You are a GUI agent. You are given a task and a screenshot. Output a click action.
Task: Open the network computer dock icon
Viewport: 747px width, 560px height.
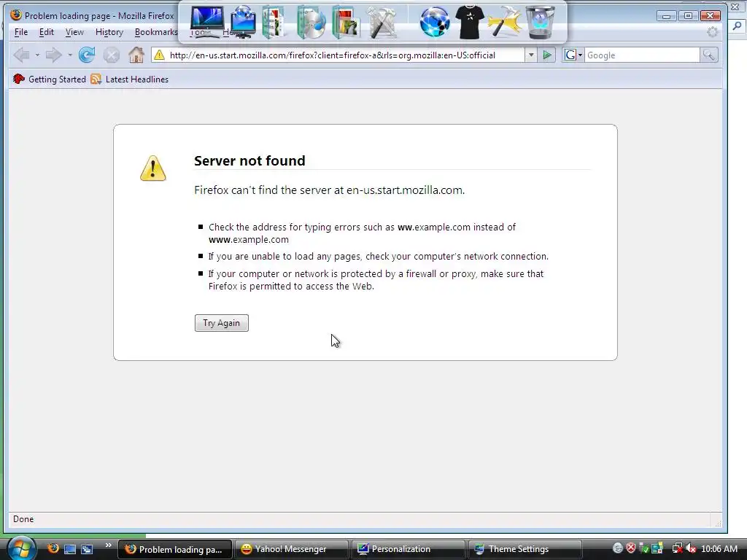coord(244,22)
